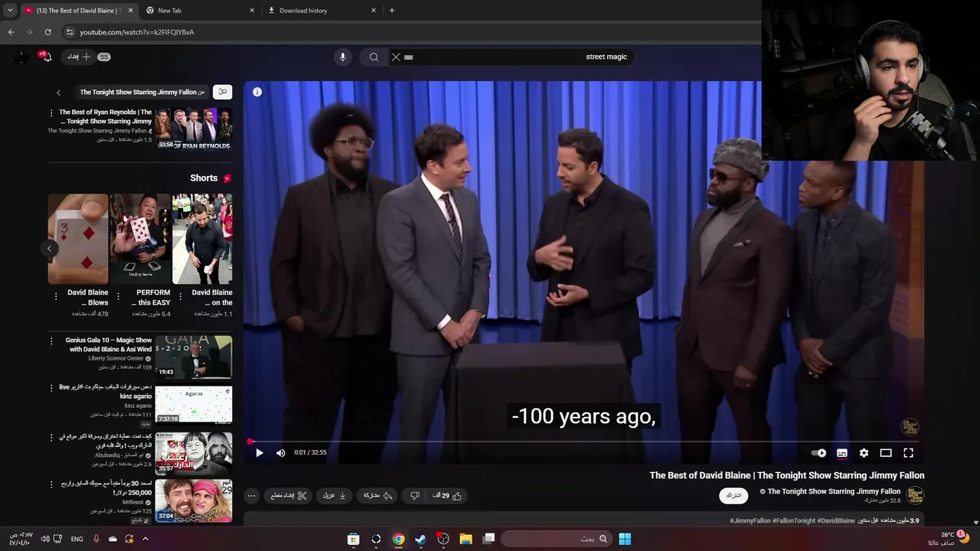Click the Create plus button

point(79,57)
